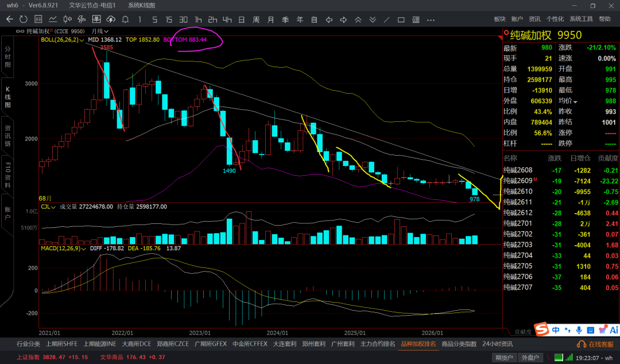Click the refresh icon in toolbar
The width and height of the screenshot is (620, 364).
[x=24, y=20]
